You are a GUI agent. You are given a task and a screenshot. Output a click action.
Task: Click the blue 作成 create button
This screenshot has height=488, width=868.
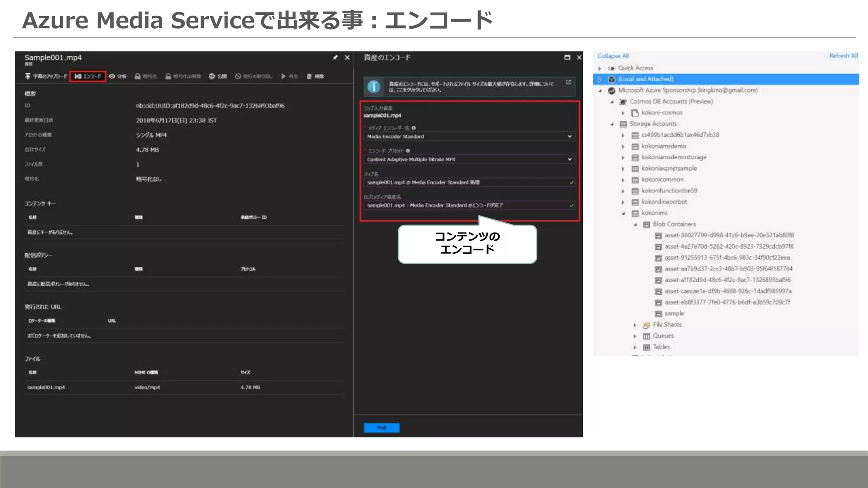pos(381,428)
